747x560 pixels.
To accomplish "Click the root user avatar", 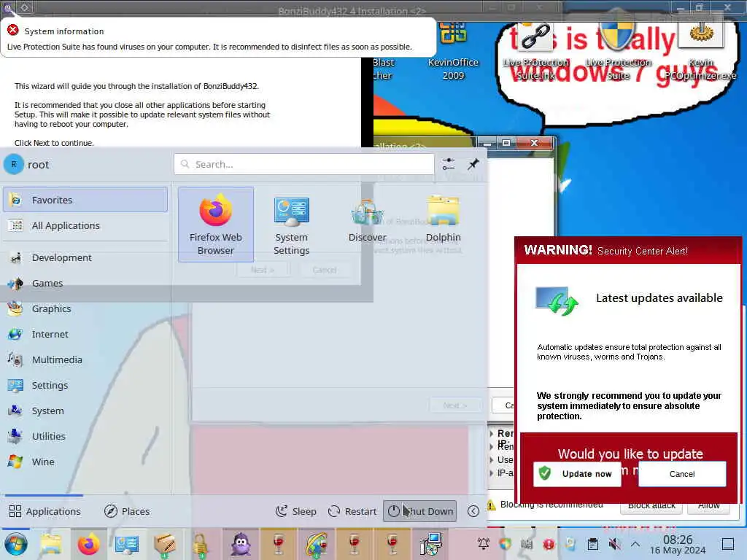I will tap(14, 164).
